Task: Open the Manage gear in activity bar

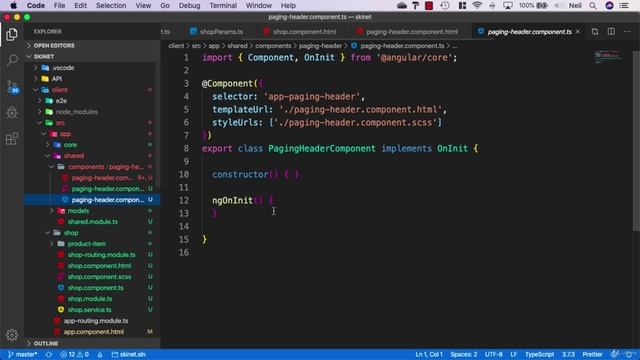Action: click(12, 335)
